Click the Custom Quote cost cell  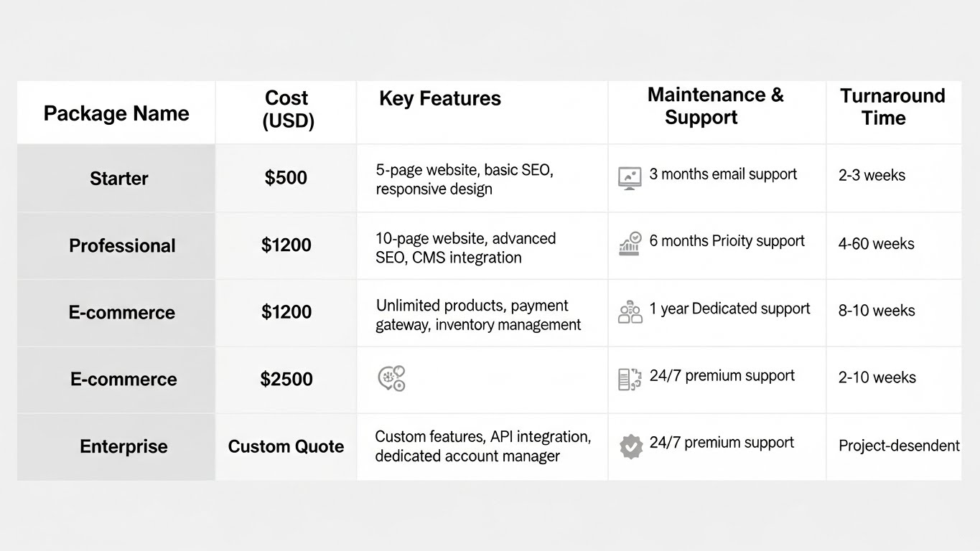click(286, 447)
